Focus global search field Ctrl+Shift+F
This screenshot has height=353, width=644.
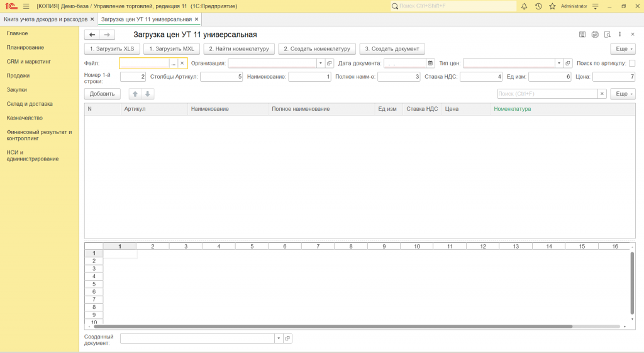pyautogui.click(x=453, y=6)
